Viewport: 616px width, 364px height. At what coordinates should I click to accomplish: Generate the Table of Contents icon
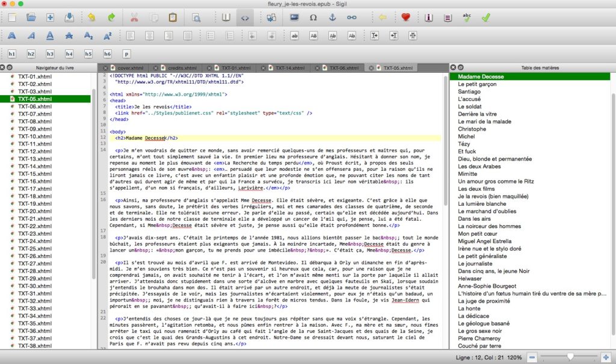point(448,17)
